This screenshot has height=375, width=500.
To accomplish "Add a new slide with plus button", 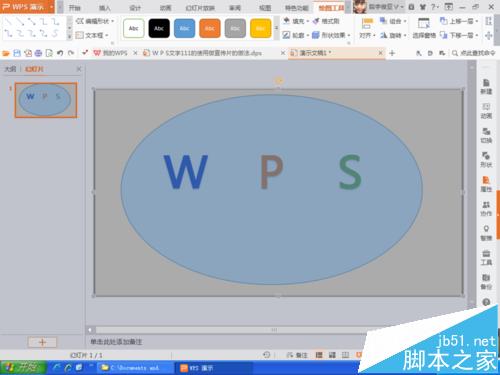I will click(42, 342).
